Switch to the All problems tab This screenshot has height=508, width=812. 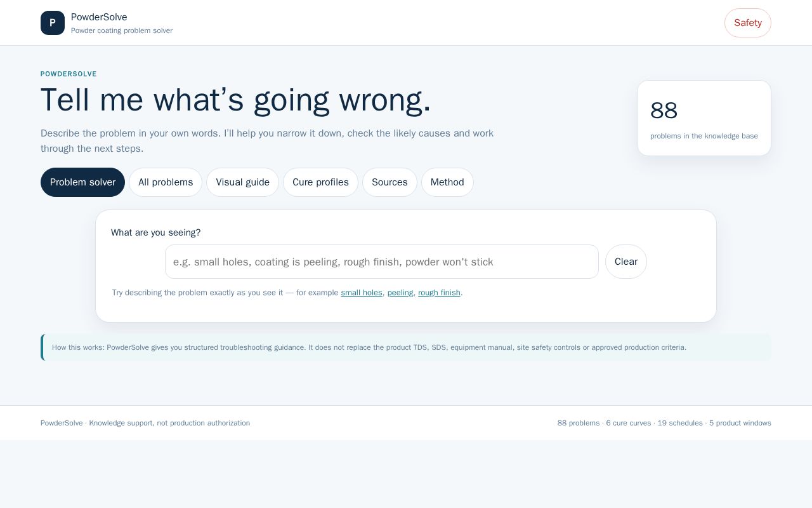(166, 182)
